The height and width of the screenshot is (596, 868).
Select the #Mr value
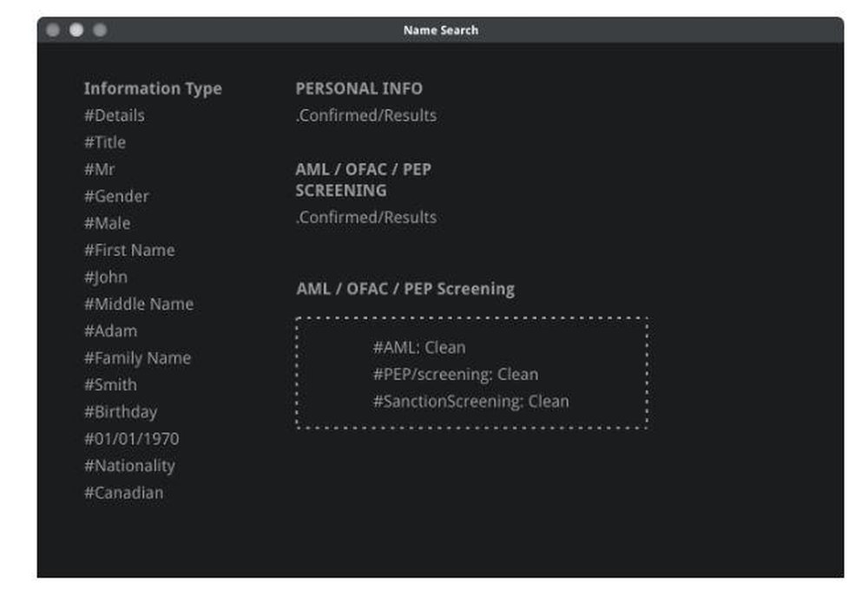pos(98,169)
